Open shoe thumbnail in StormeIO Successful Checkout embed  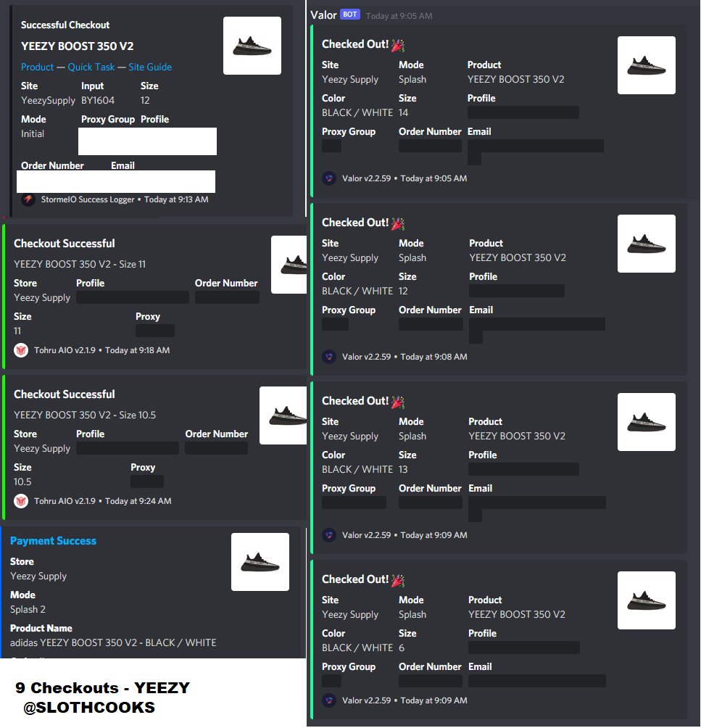[252, 46]
